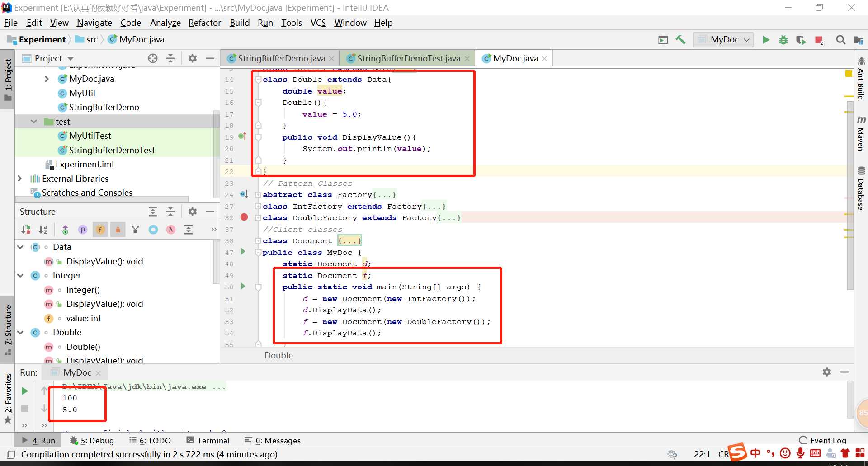Expand all in Structure panel header
Image resolution: width=868 pixels, height=466 pixels.
[153, 212]
